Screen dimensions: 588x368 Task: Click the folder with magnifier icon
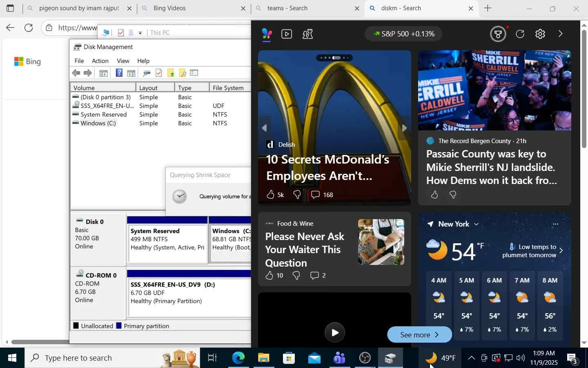[x=183, y=73]
